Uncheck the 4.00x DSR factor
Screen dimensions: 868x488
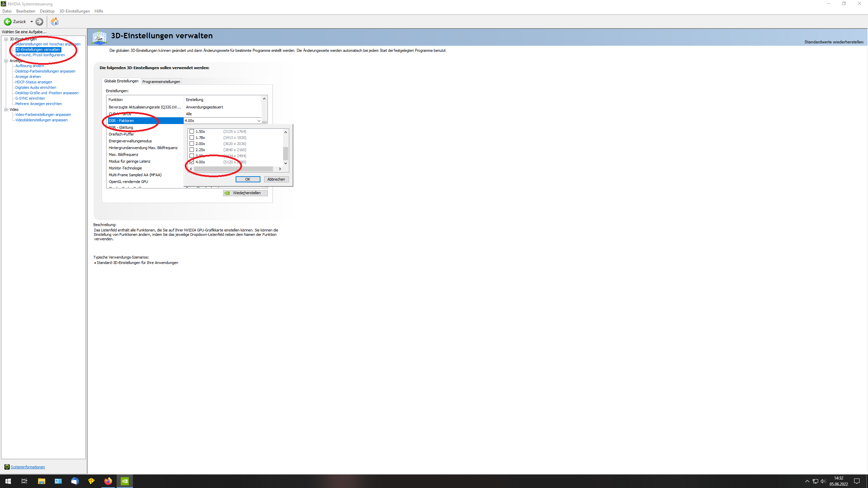(x=192, y=162)
